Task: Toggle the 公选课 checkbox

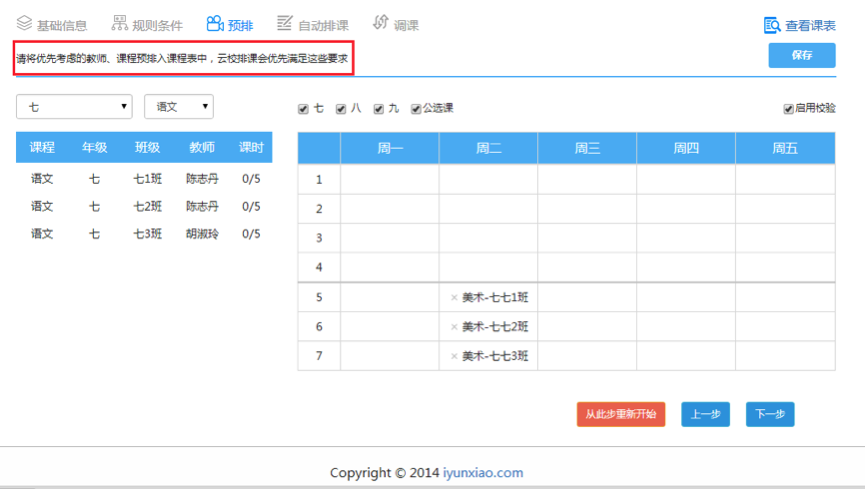Action: (416, 109)
